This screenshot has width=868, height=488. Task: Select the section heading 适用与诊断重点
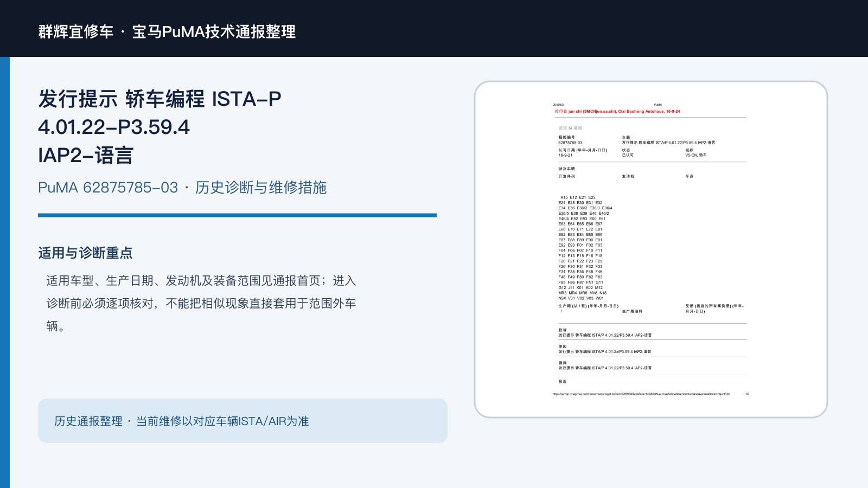click(85, 253)
